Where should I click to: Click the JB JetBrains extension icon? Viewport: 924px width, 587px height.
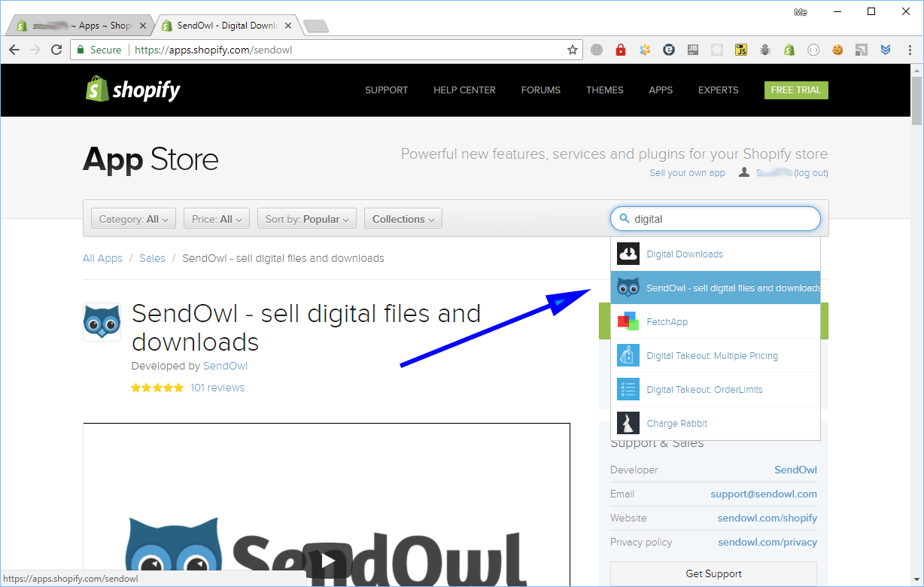point(693,50)
